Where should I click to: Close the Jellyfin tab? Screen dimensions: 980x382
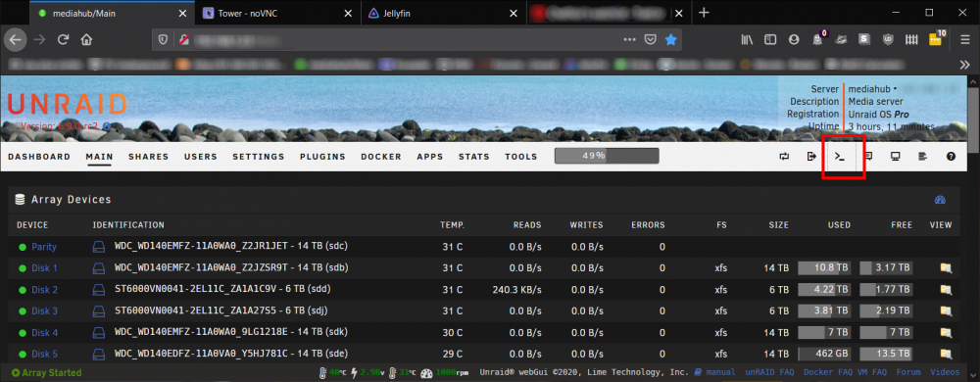[x=514, y=13]
